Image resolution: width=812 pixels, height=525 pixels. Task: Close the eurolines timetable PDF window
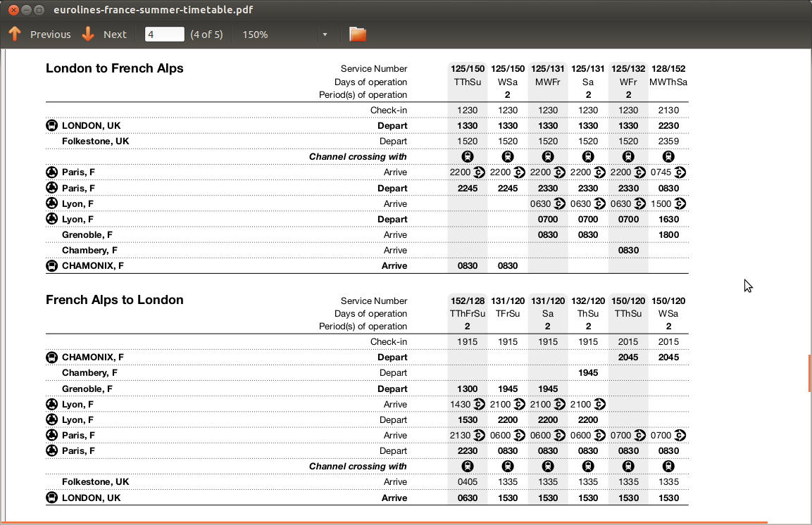(12, 10)
